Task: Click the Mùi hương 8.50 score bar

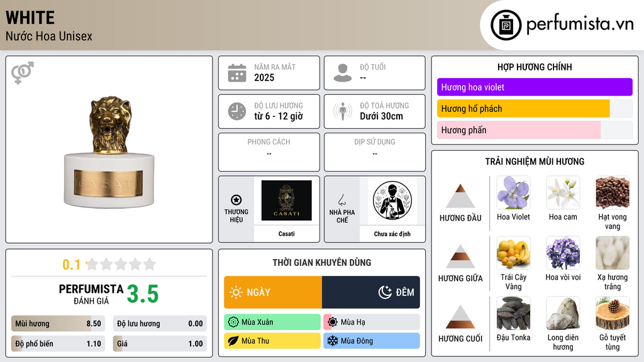Action: click(58, 324)
